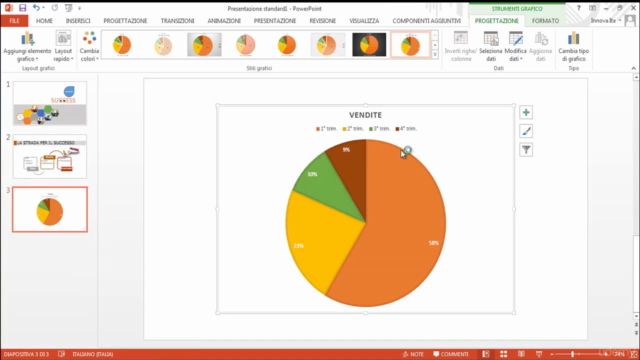Click ITALIANO (ITALIA) language indicator
640x360 pixels.
coord(93,354)
